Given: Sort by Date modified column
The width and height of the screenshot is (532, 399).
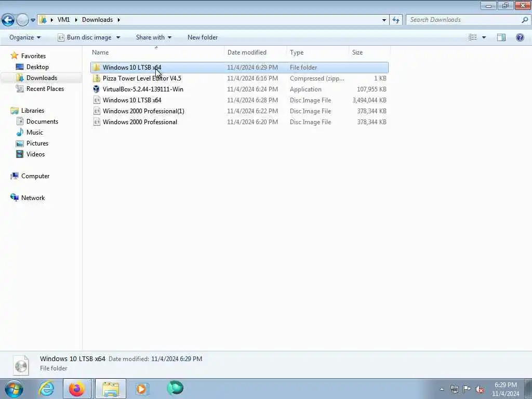Looking at the screenshot, I should (x=255, y=52).
